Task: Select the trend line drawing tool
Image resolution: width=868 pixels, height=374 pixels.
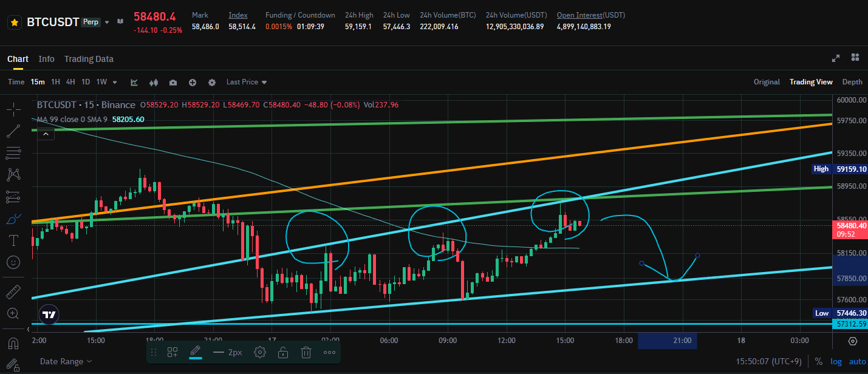Action: 13,131
